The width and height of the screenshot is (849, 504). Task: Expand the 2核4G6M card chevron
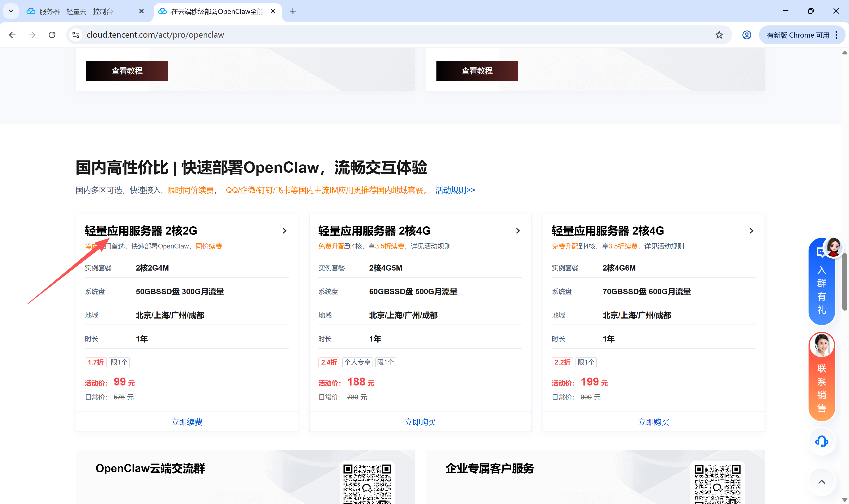click(751, 231)
